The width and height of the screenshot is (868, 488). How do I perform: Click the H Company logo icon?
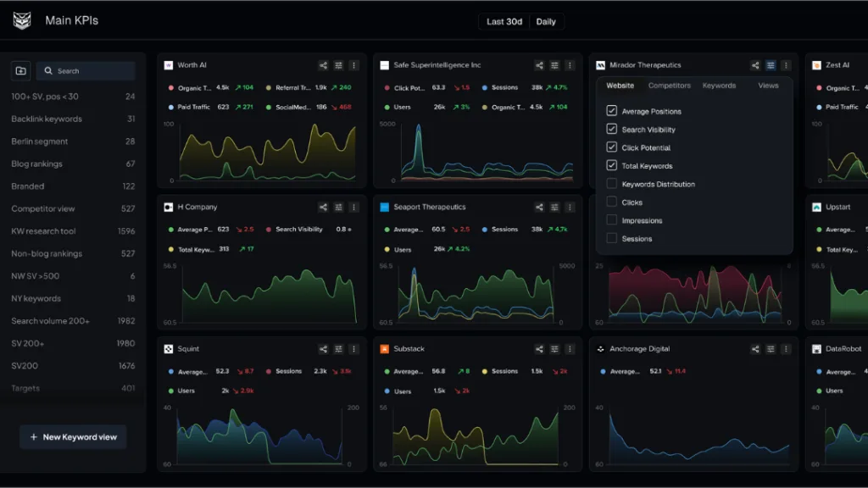click(169, 208)
